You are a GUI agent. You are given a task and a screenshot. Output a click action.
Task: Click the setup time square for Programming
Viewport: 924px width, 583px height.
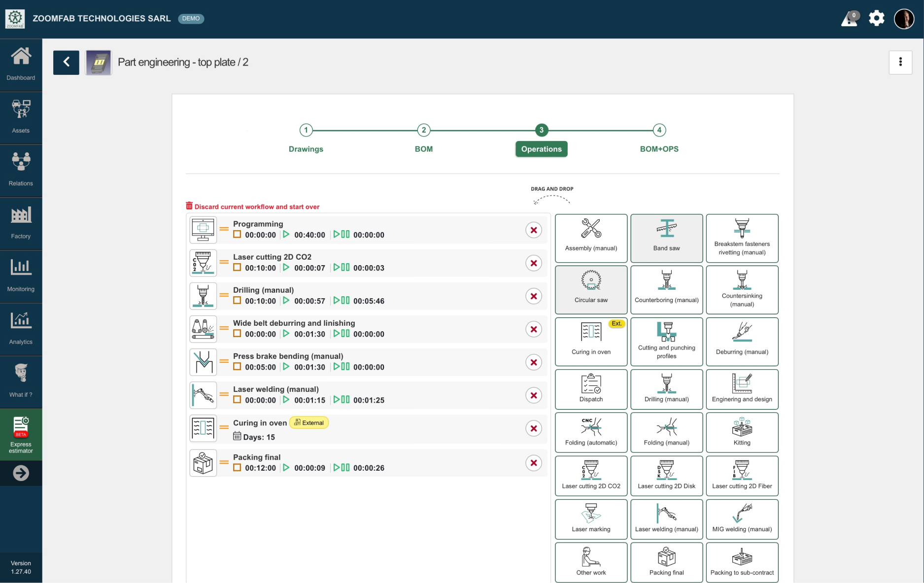click(x=237, y=235)
